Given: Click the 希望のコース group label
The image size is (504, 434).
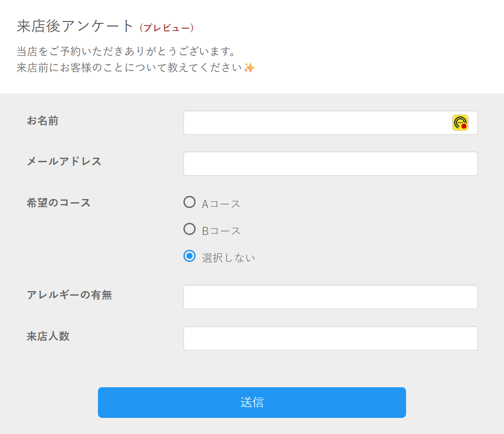Looking at the screenshot, I should coord(59,203).
